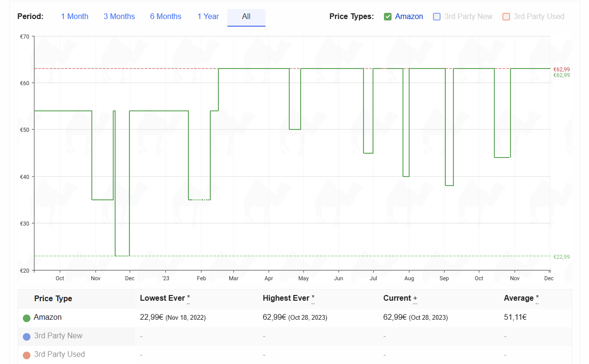Screen dimensions: 589x364
Task: Switch to the 3 Months period
Action: coord(119,17)
